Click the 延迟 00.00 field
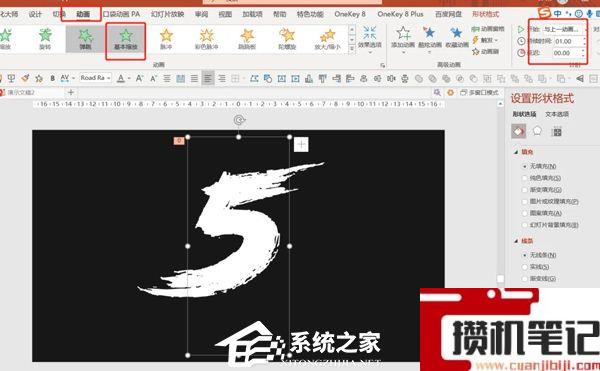The height and width of the screenshot is (371, 600). (568, 53)
